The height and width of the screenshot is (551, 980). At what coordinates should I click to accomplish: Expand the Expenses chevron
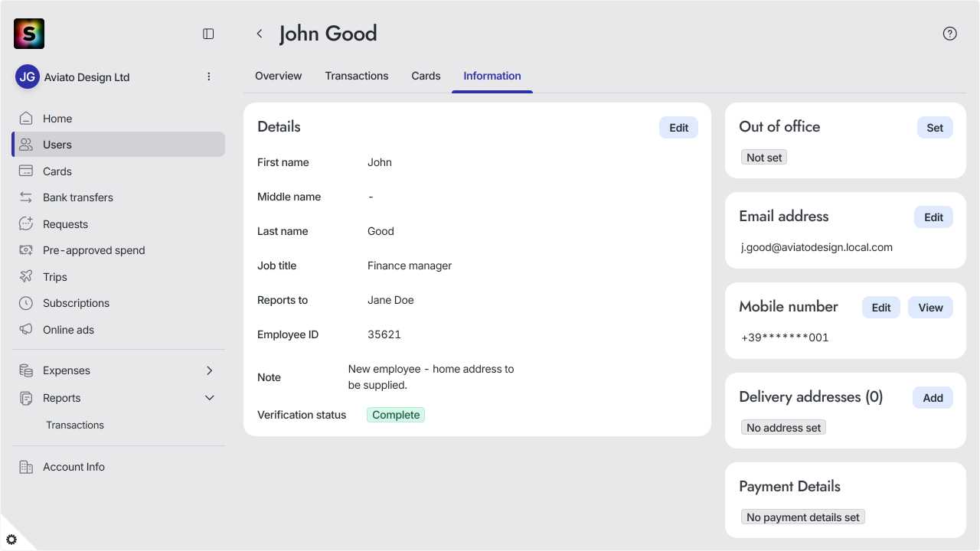[210, 370]
